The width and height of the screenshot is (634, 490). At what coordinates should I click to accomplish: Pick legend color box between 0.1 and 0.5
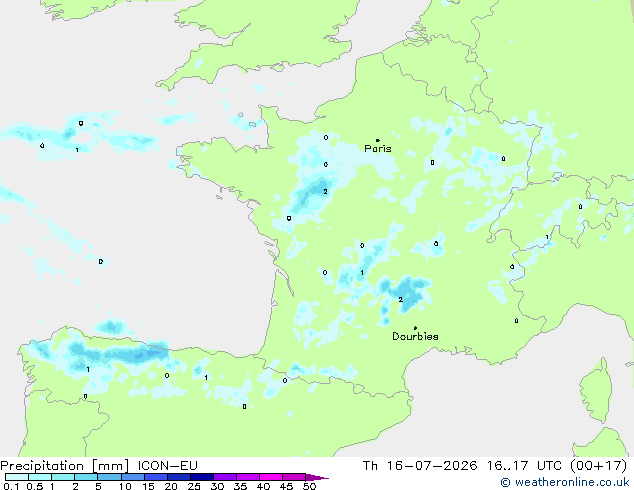17,477
